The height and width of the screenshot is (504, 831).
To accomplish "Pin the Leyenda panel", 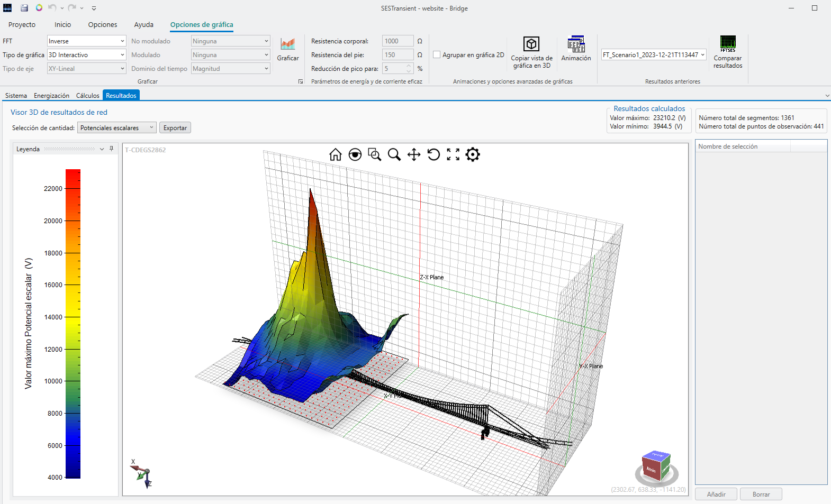I will pos(111,149).
